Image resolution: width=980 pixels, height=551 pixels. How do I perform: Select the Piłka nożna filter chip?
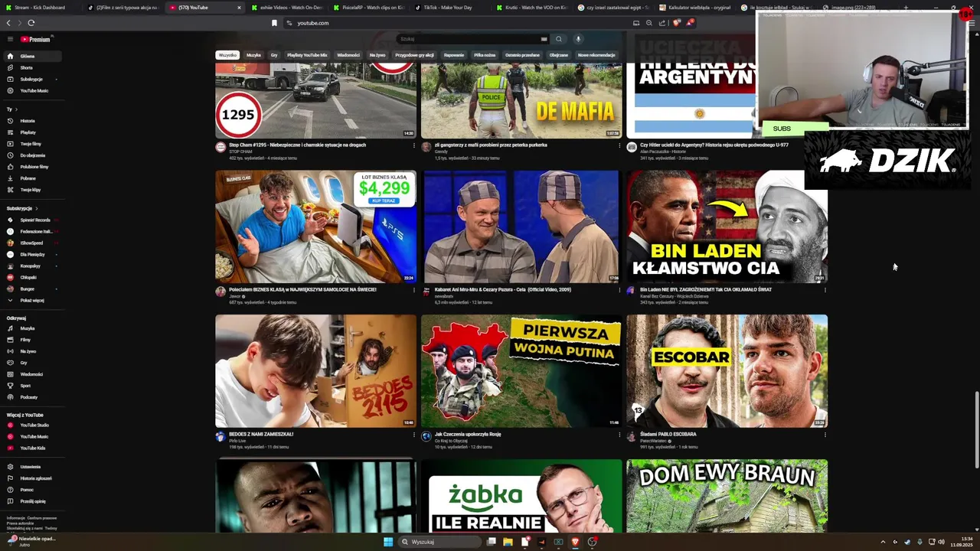[x=484, y=55]
